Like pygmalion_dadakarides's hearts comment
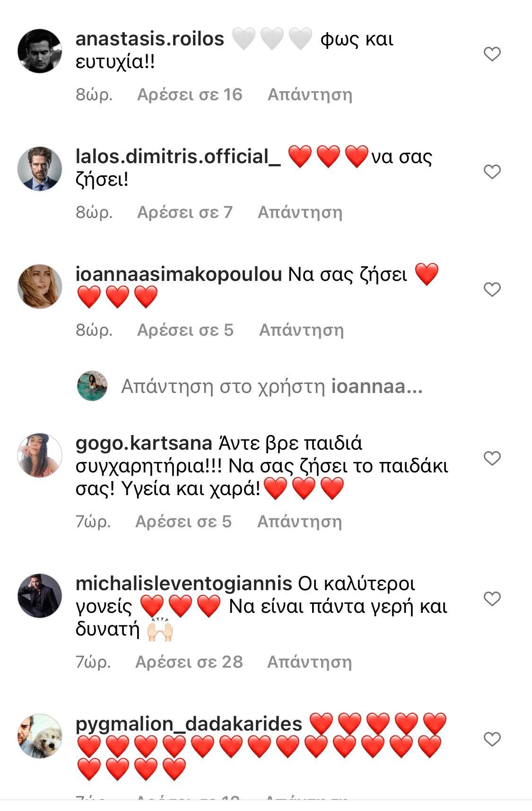 pyautogui.click(x=492, y=739)
